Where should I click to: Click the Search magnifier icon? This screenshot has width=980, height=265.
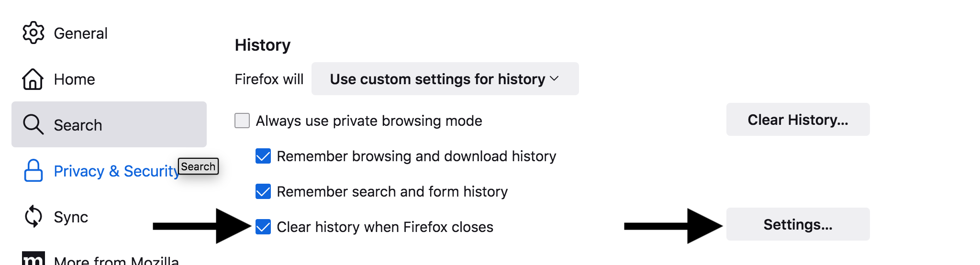click(x=33, y=125)
